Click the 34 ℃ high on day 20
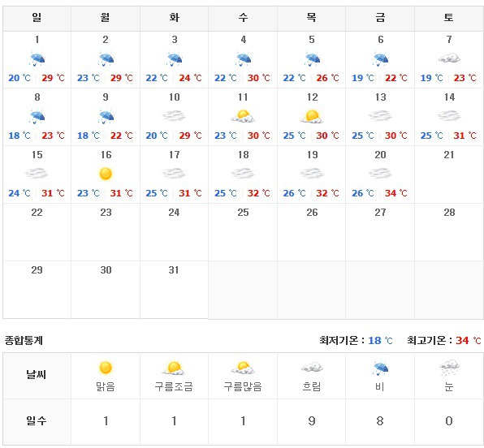This screenshot has height=448, width=484. [396, 193]
